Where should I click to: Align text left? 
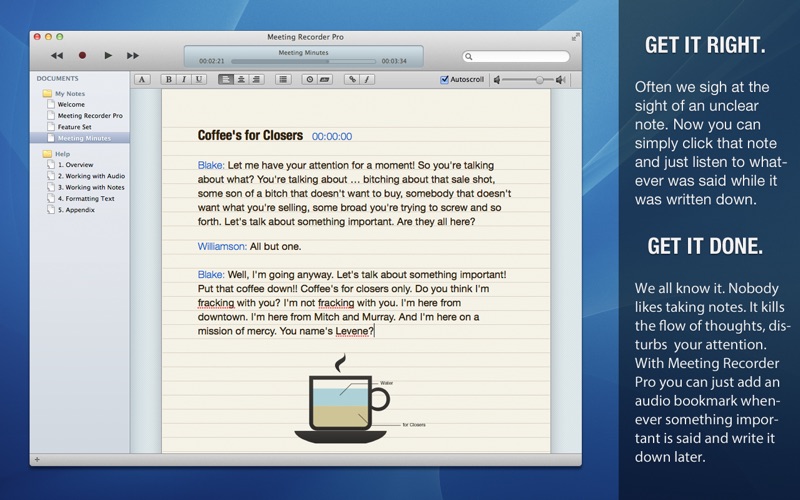click(x=226, y=79)
